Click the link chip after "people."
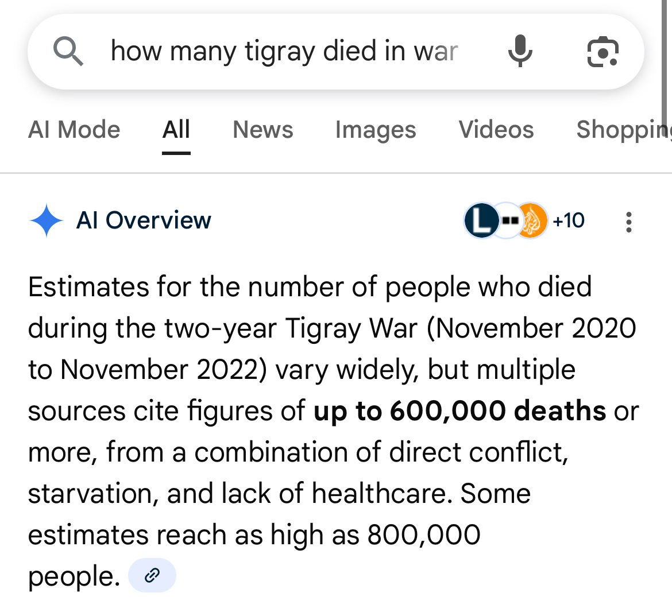Screen dimensions: 672x616 coord(152,575)
